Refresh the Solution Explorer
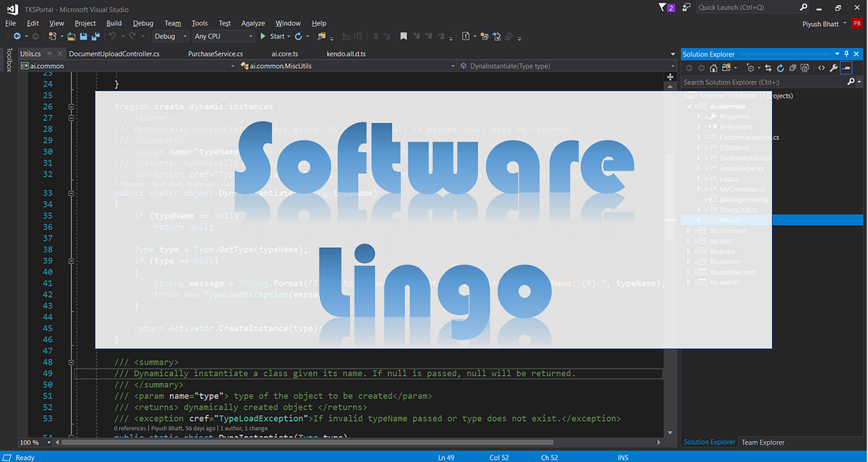868x462 pixels. (780, 67)
